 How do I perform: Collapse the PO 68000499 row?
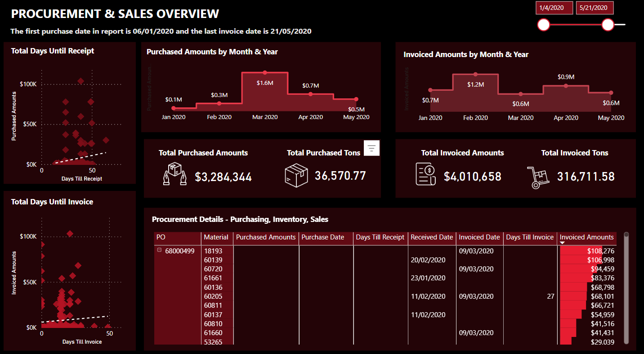click(159, 251)
